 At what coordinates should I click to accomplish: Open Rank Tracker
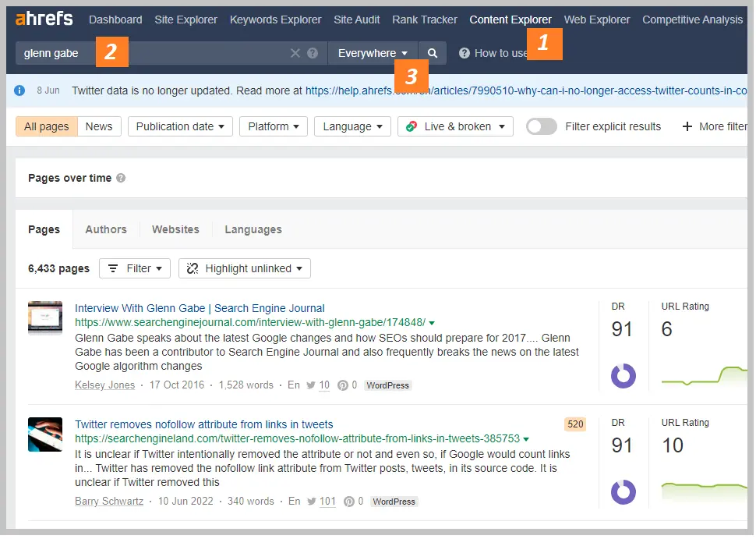click(425, 20)
